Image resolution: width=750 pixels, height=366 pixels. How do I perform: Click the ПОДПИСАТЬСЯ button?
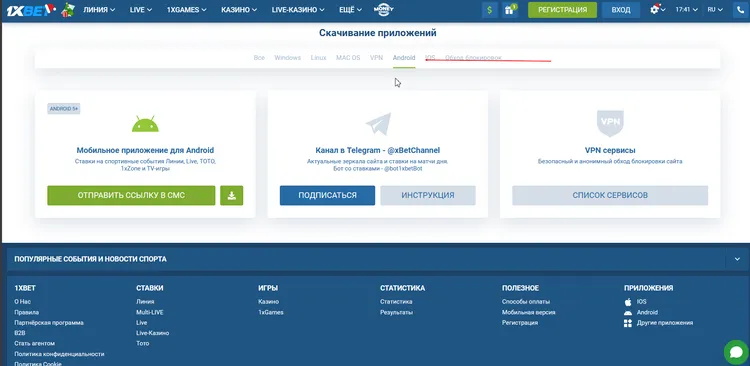tap(328, 196)
